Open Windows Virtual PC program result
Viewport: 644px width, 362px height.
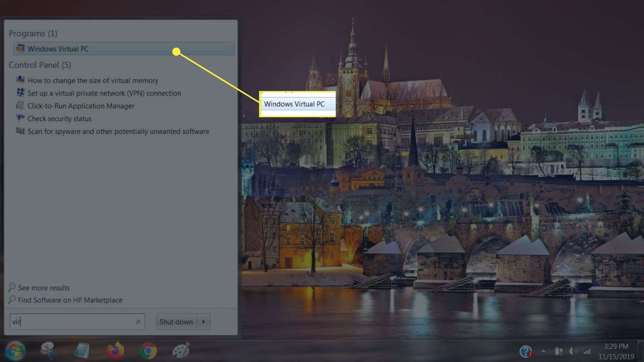[x=123, y=49]
